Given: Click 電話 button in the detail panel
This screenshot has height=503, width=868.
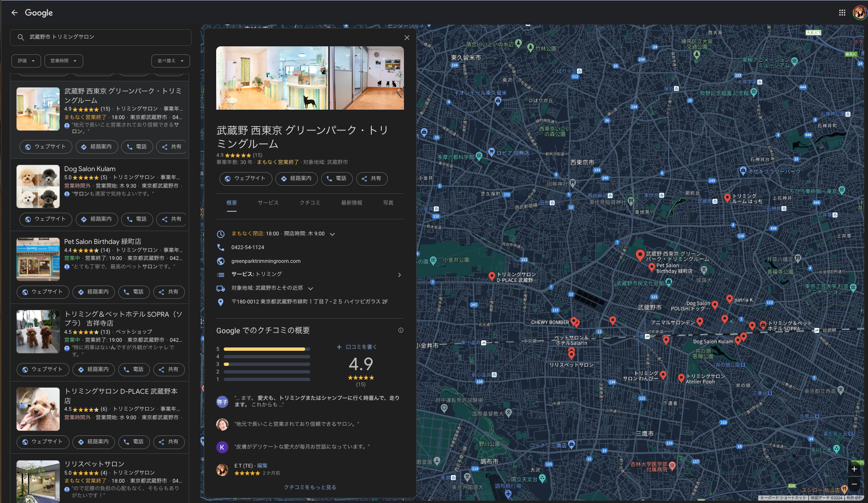Looking at the screenshot, I should point(336,178).
